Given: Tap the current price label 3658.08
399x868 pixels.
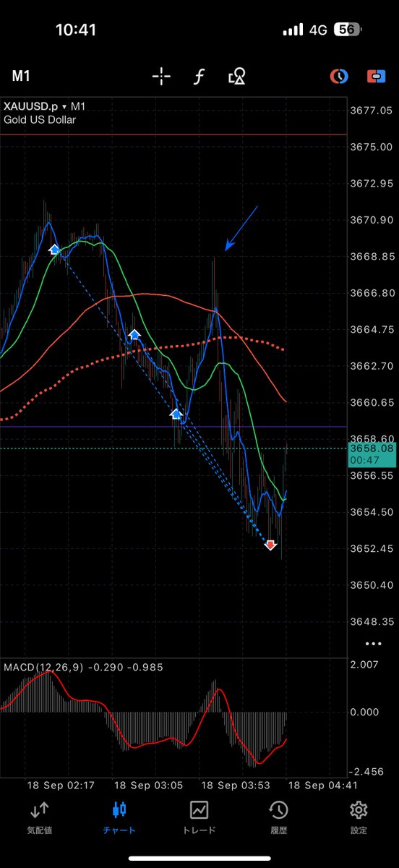Looking at the screenshot, I should point(371,448).
